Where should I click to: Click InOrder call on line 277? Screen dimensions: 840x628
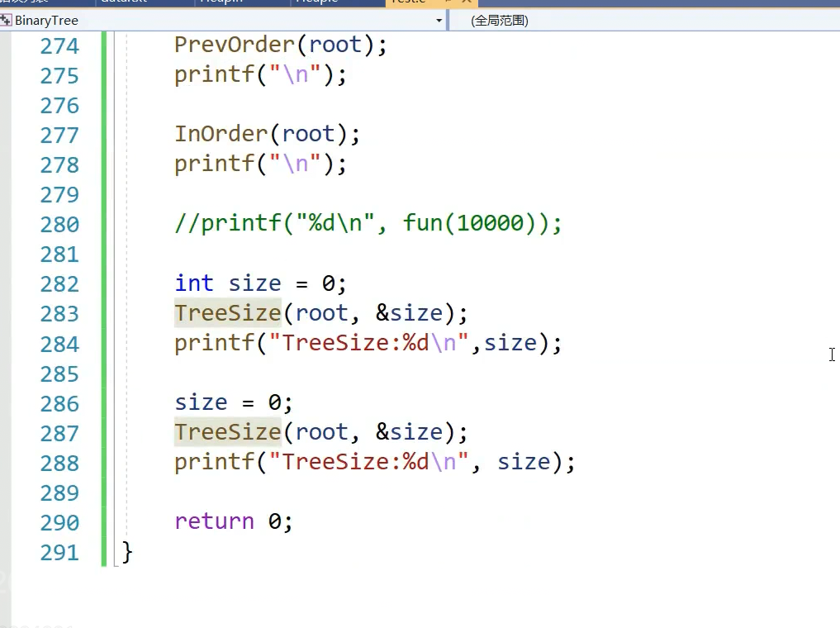tap(221, 134)
